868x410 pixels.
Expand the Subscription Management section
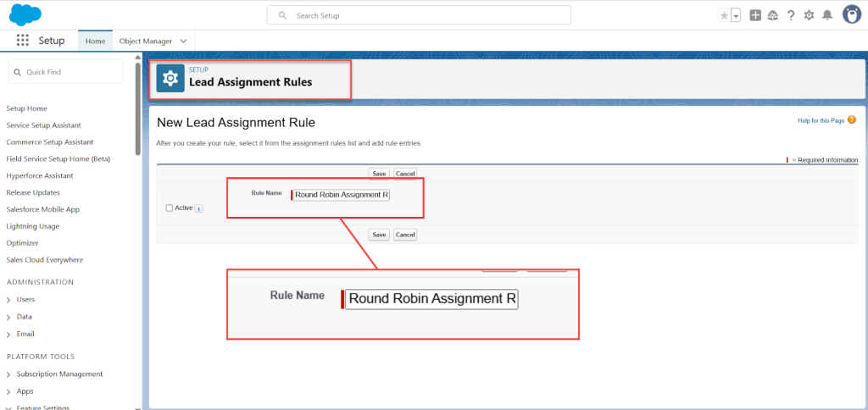pos(8,374)
